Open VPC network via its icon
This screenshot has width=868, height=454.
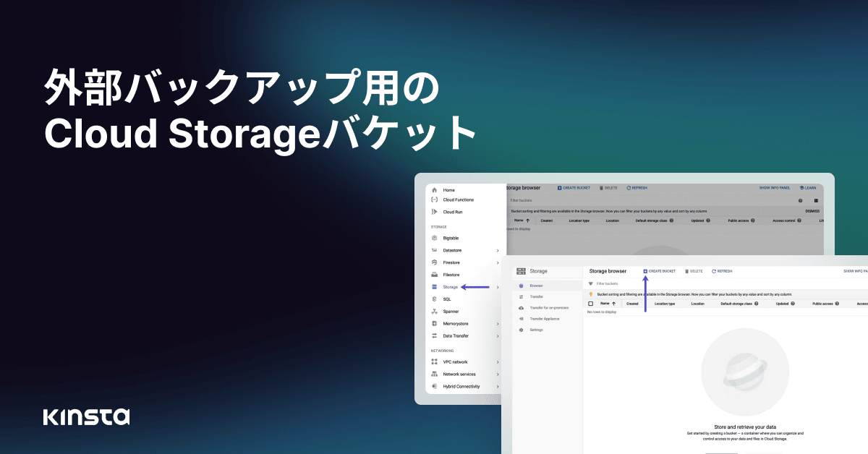coord(434,361)
